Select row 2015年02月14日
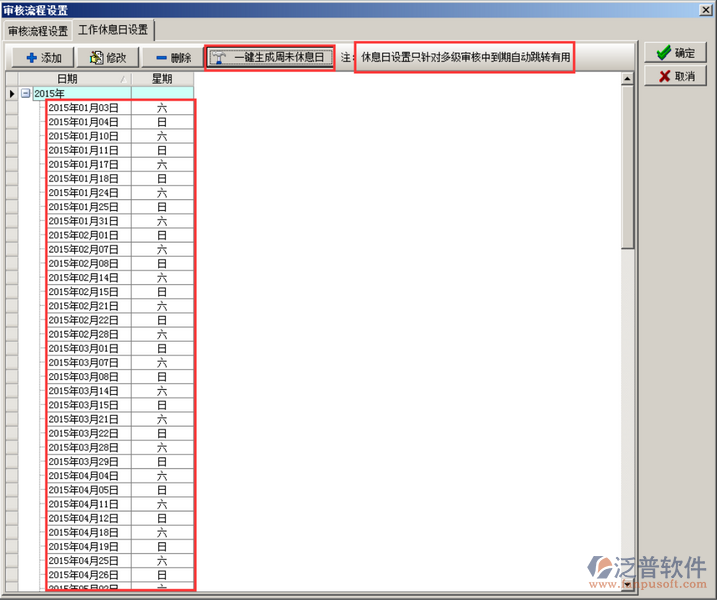Image resolution: width=717 pixels, height=600 pixels. coord(120,278)
